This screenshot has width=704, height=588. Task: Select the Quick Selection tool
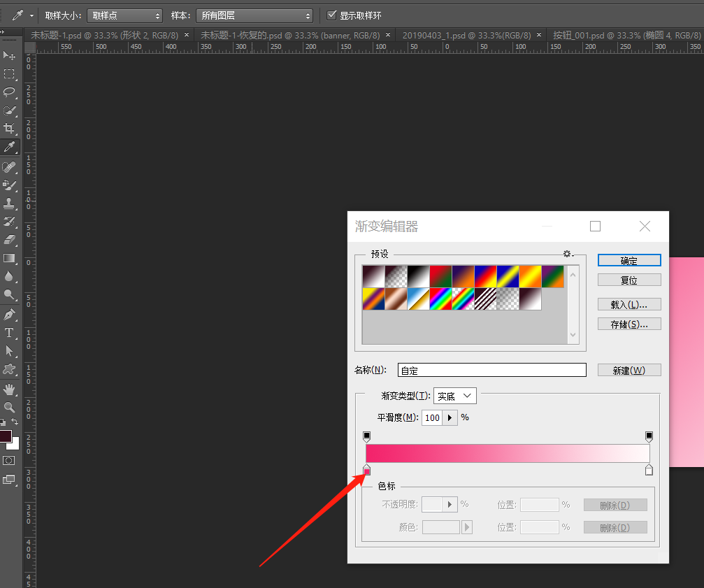[x=9, y=110]
